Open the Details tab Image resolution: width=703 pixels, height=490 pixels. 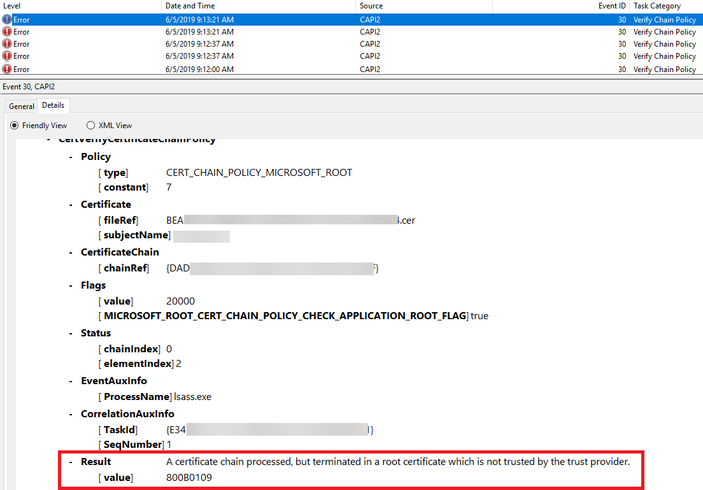coord(53,105)
